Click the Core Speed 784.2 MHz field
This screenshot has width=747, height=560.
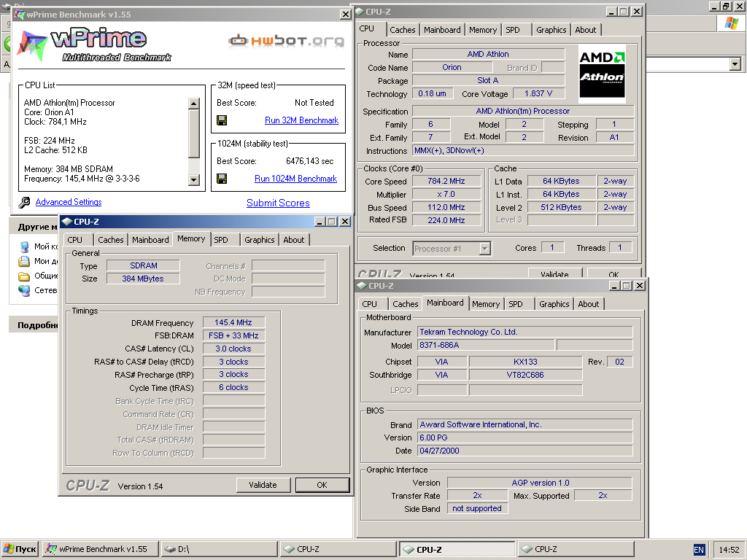(x=446, y=181)
